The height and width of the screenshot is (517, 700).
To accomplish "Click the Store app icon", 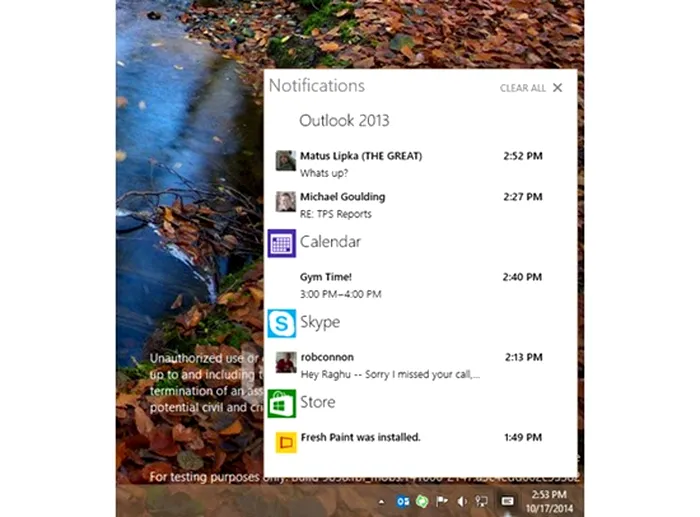I will pos(282,404).
